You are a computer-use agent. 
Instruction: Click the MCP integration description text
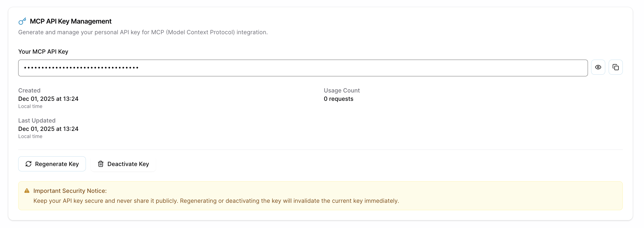tap(143, 32)
